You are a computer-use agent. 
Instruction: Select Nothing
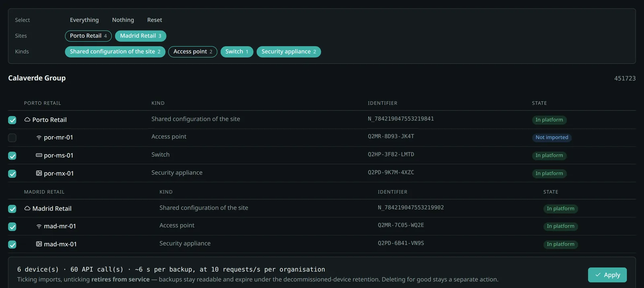123,20
